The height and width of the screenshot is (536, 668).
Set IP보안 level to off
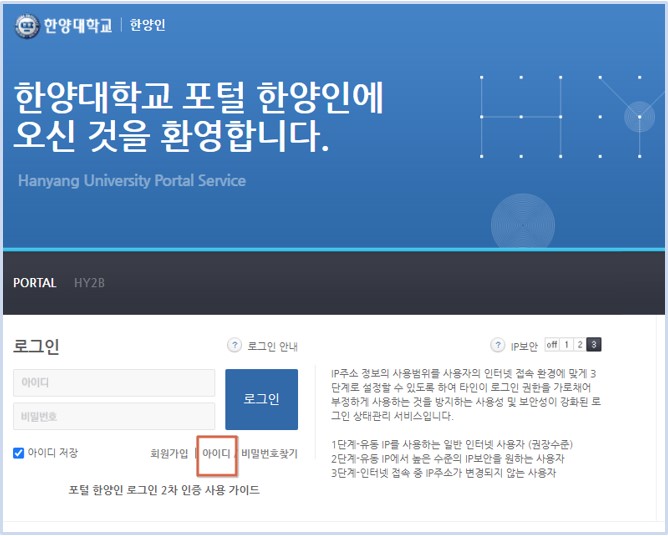(x=552, y=344)
